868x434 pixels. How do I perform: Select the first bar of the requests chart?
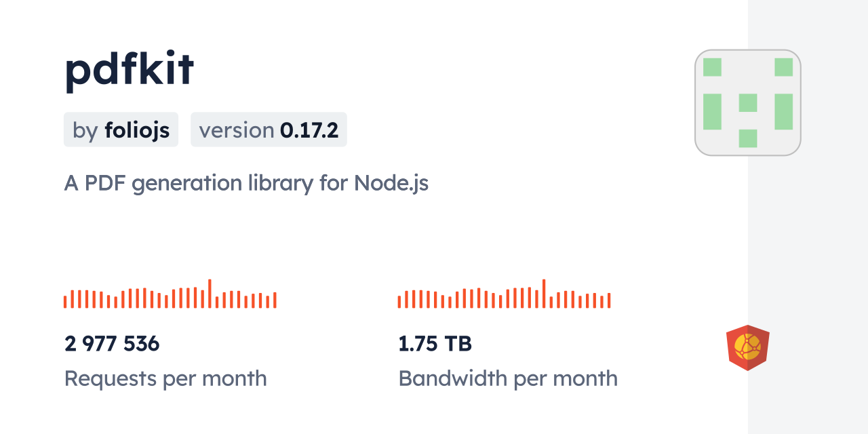coord(65,302)
